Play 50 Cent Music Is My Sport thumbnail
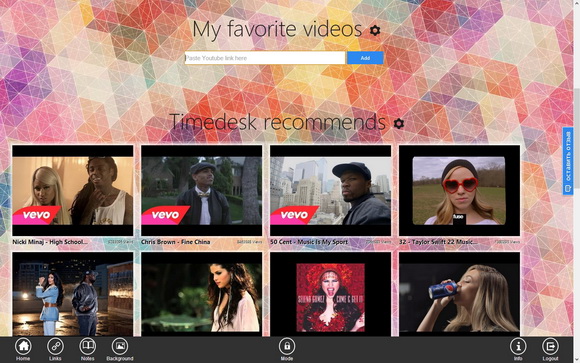580x363 pixels. tap(330, 191)
